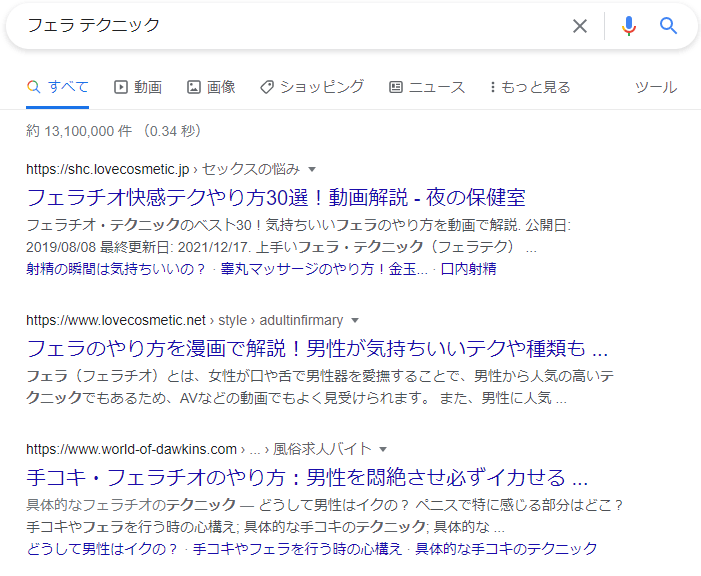Open the world-of-dawkins.com result title link
The width and height of the screenshot is (701, 576).
[x=306, y=476]
